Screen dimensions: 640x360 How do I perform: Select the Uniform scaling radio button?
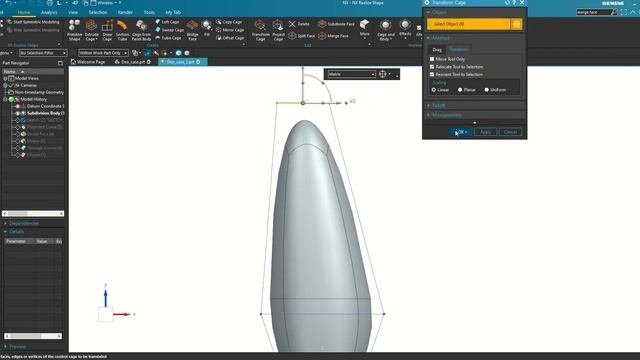[x=486, y=90]
